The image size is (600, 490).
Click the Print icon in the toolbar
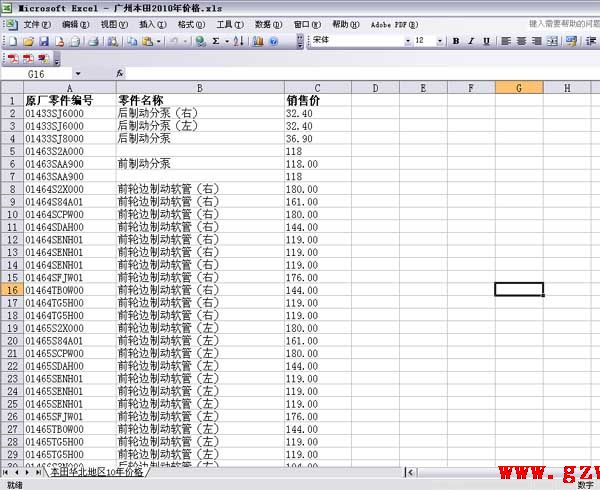coord(93,41)
